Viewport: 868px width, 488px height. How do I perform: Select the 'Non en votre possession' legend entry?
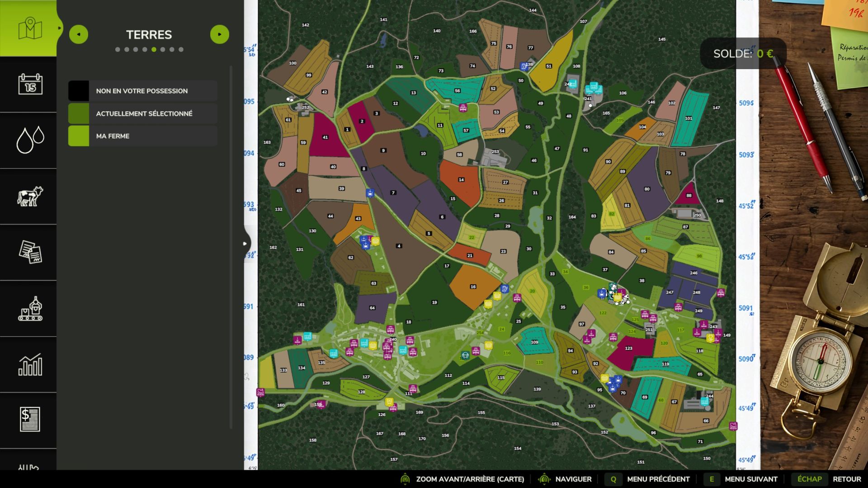[x=143, y=91]
